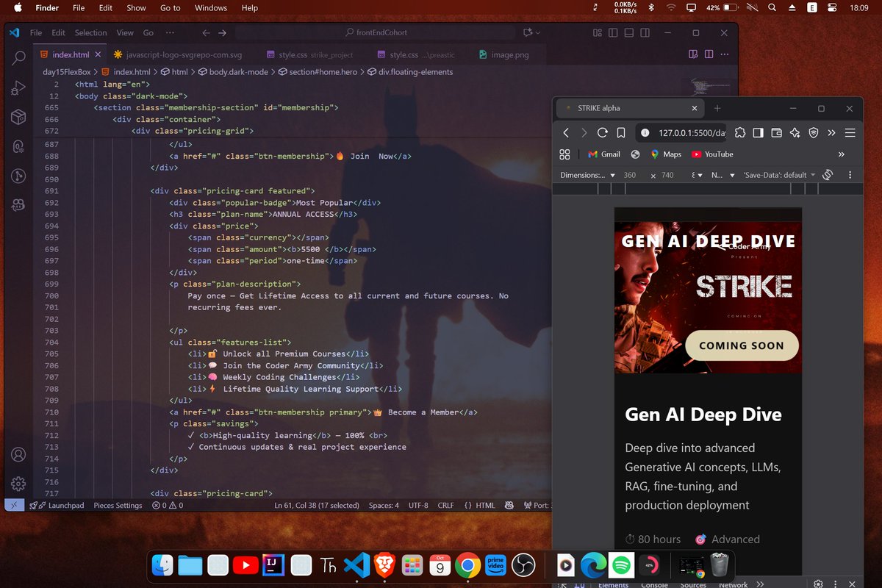Open the Brave Wallet icon
Screen dimensions: 882x588
(776, 133)
